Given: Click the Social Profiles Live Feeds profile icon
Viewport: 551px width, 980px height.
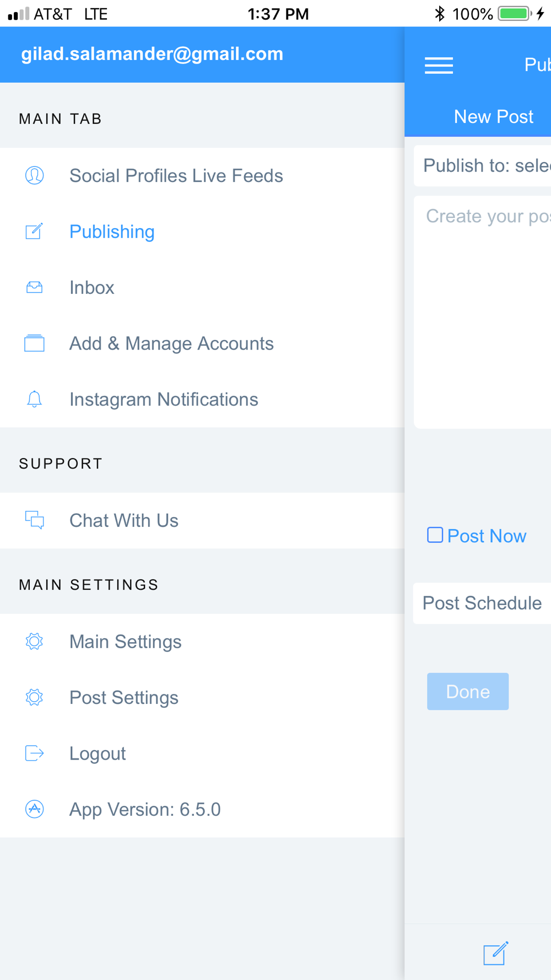Looking at the screenshot, I should pos(34,176).
